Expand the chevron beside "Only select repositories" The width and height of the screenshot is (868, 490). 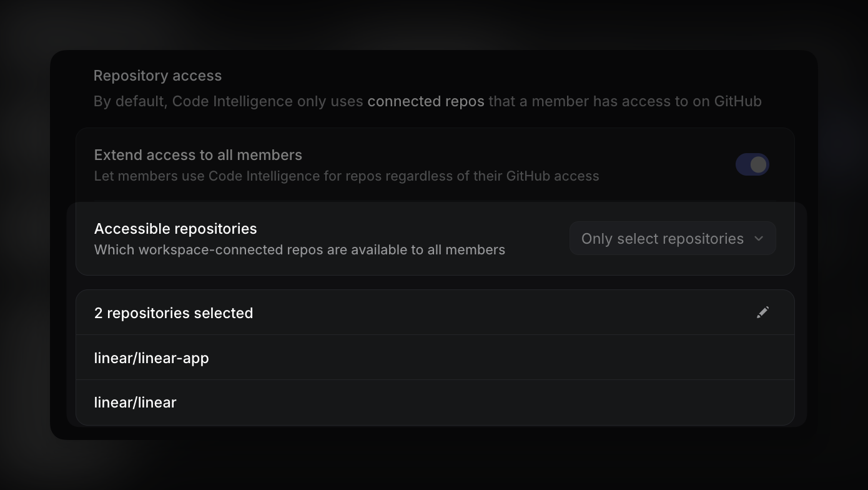[x=759, y=239]
